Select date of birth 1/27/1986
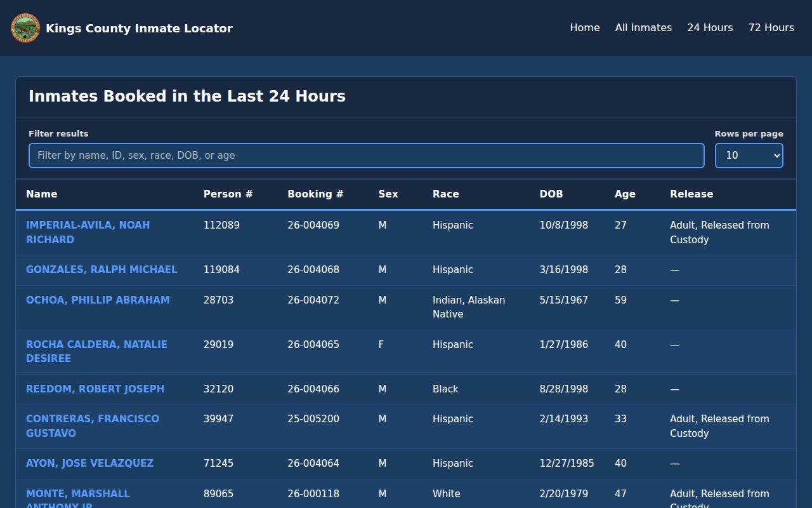Image resolution: width=812 pixels, height=508 pixels. 564,345
